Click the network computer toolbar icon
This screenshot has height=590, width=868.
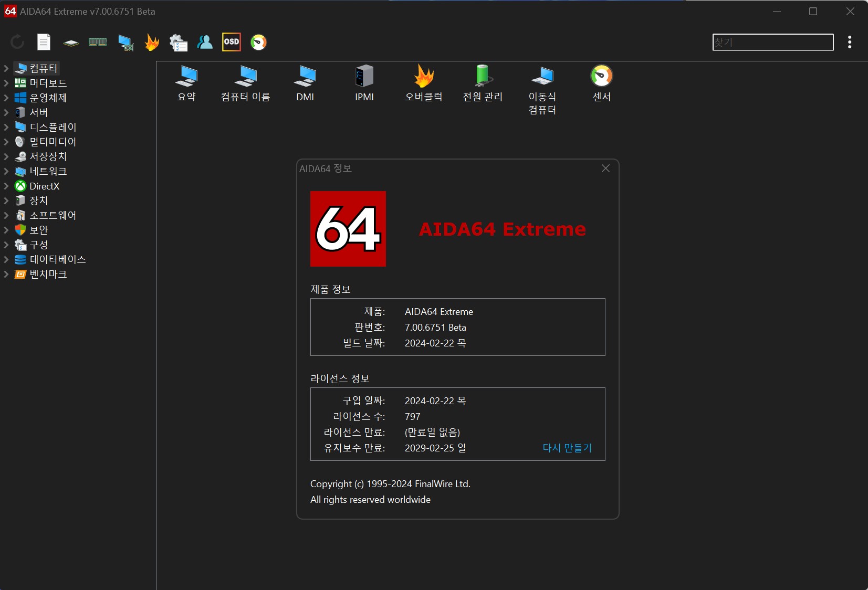click(126, 43)
